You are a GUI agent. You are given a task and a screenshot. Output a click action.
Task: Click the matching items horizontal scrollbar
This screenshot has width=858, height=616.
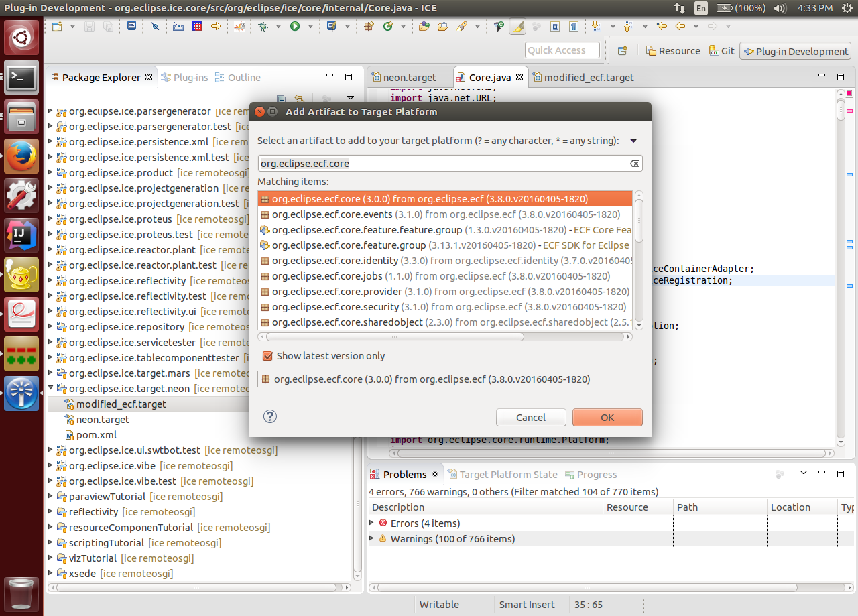[x=444, y=337]
